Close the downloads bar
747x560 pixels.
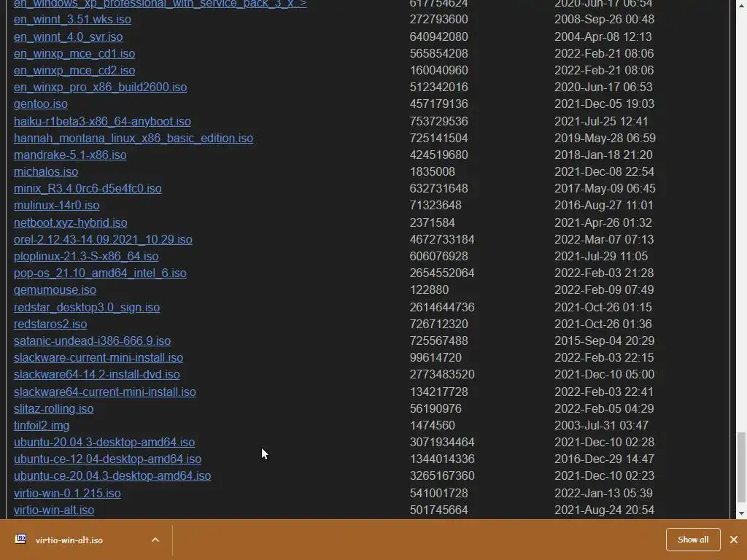(x=734, y=540)
